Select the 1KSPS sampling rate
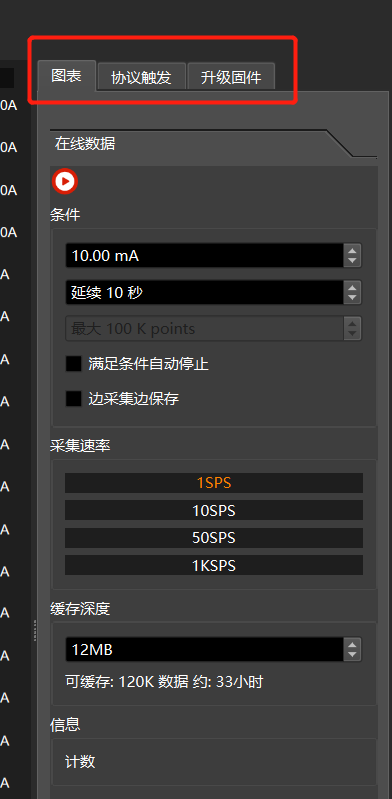This screenshot has width=392, height=799. click(214, 565)
